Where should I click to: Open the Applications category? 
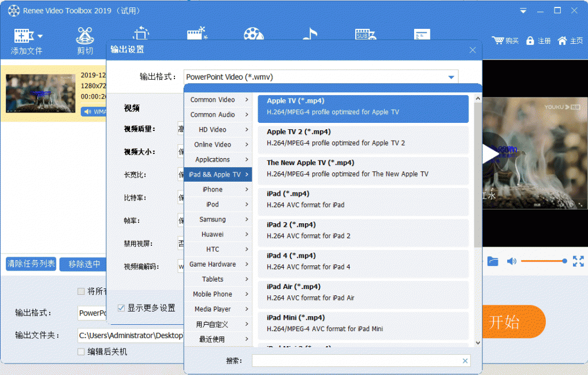218,160
